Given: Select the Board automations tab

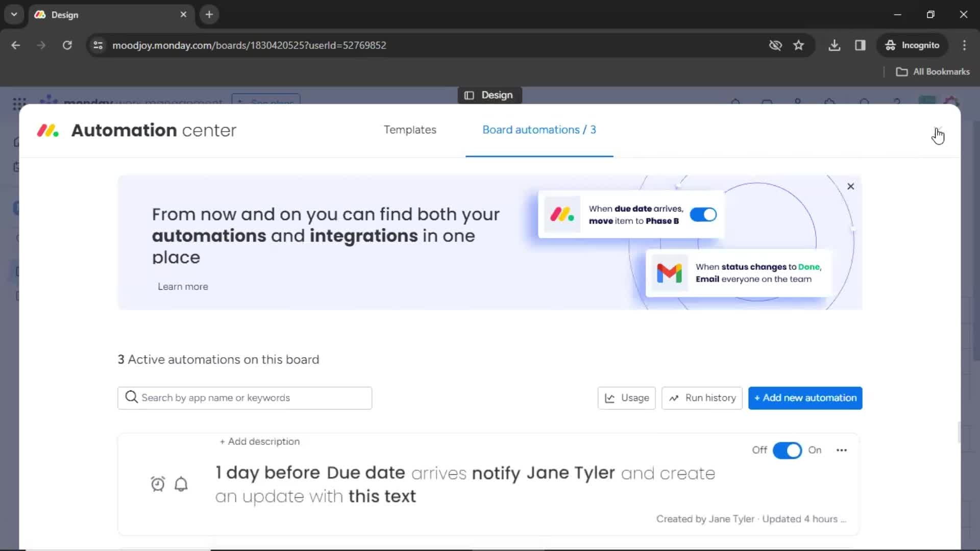Looking at the screenshot, I should click(x=539, y=130).
